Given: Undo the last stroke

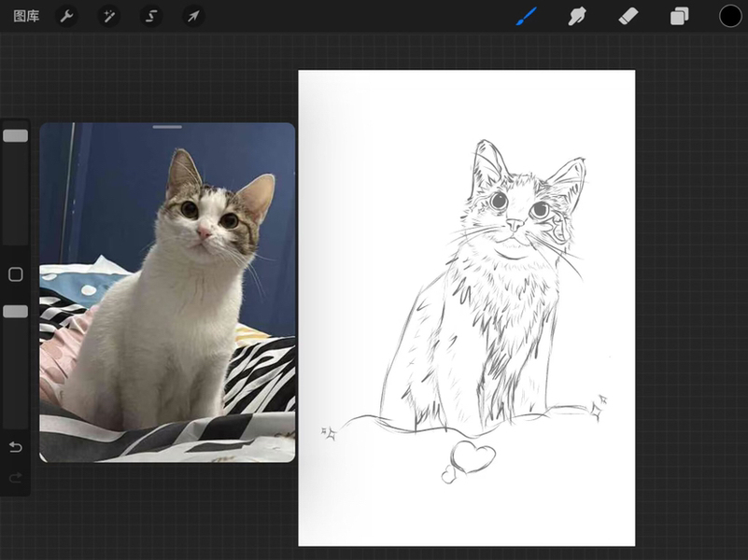Looking at the screenshot, I should click(16, 447).
